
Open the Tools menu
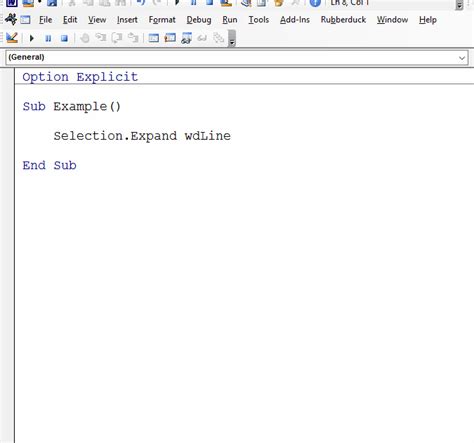click(x=259, y=20)
